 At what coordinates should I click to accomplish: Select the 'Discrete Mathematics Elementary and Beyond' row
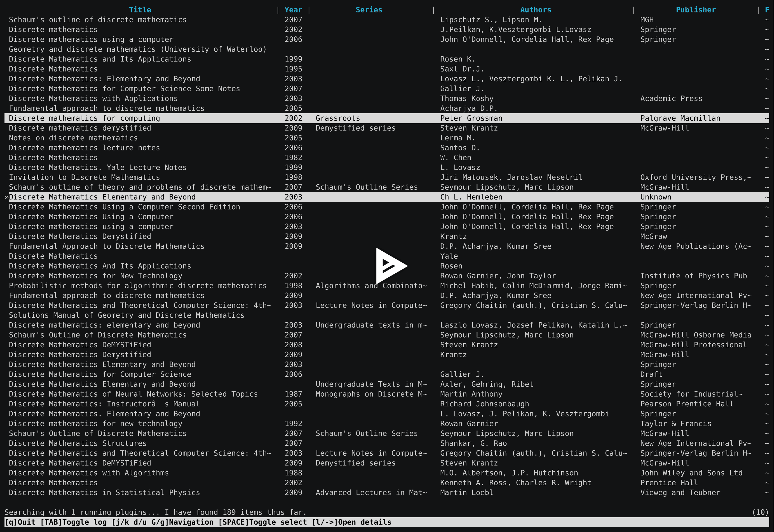click(102, 197)
